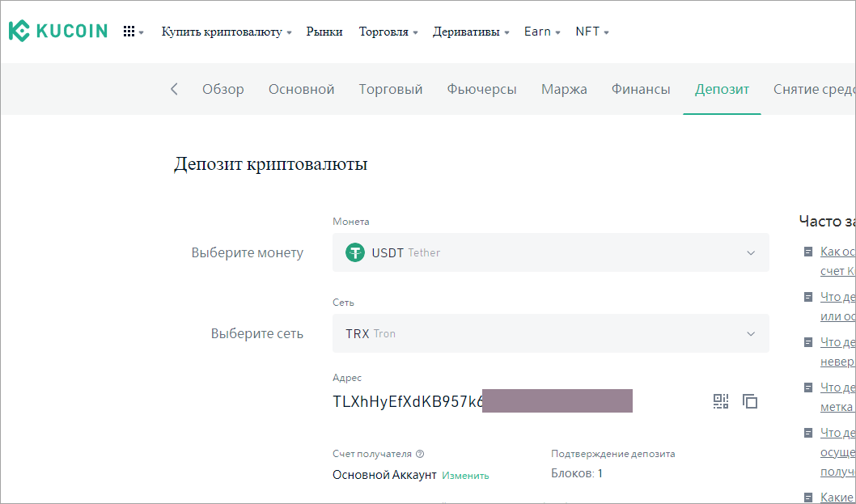Screen dimensions: 856x504
Task: Click the Изменить link for recipient account
Action: pyautogui.click(x=466, y=476)
